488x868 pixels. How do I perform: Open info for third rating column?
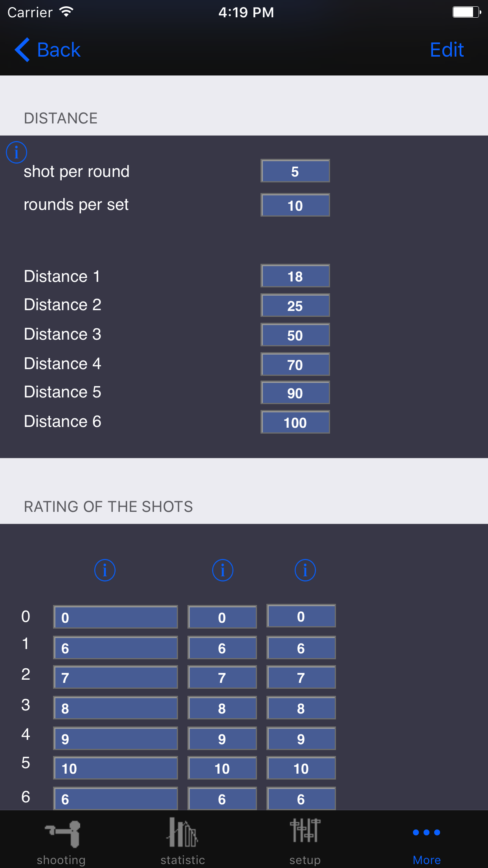click(x=305, y=570)
